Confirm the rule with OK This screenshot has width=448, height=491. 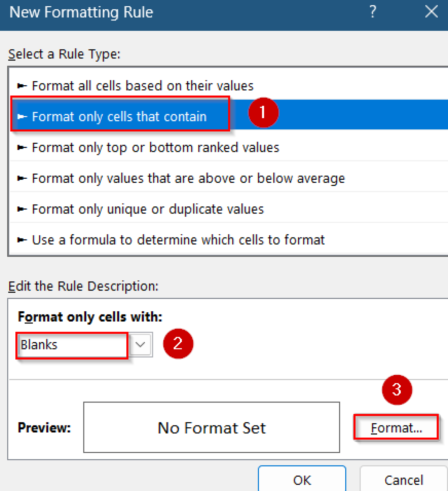(302, 480)
